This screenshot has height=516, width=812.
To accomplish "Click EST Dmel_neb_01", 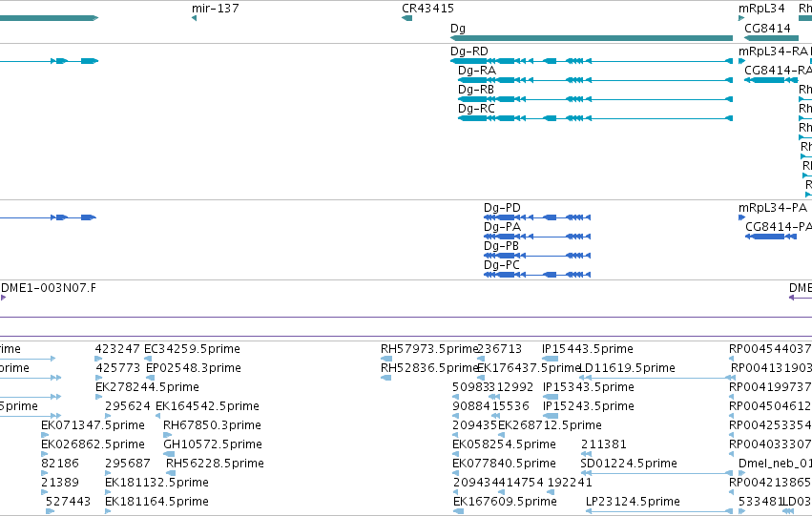I will (x=775, y=464).
